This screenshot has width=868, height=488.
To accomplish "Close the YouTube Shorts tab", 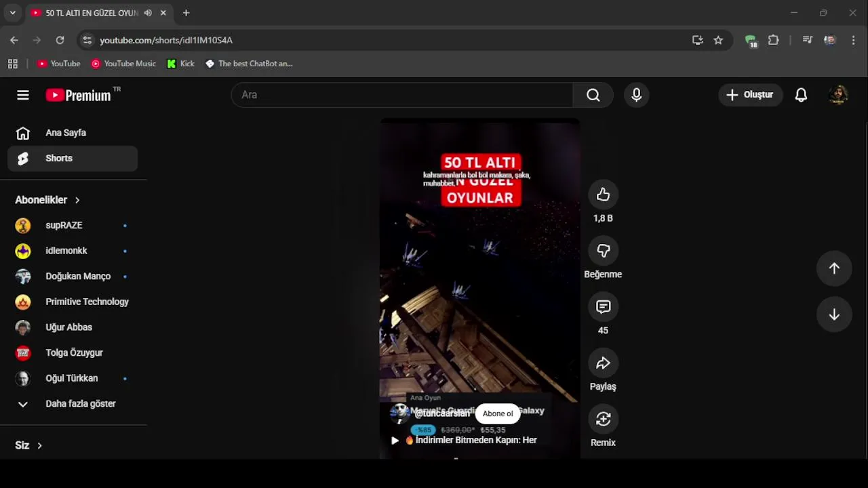I will click(163, 13).
